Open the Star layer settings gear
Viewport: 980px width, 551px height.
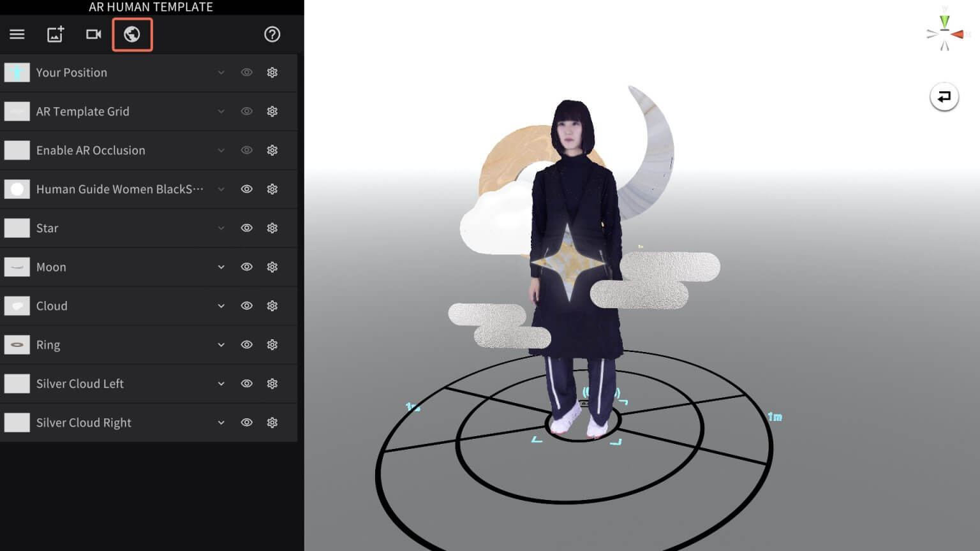(272, 228)
